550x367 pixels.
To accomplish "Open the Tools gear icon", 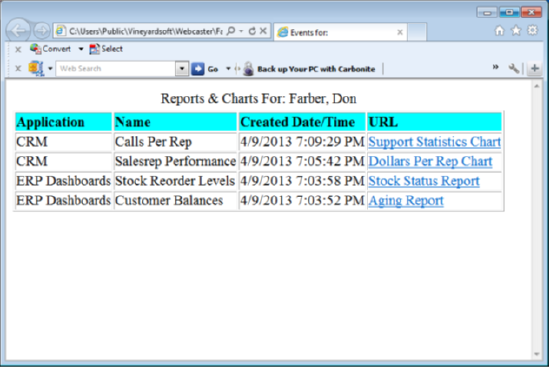I will tap(532, 31).
